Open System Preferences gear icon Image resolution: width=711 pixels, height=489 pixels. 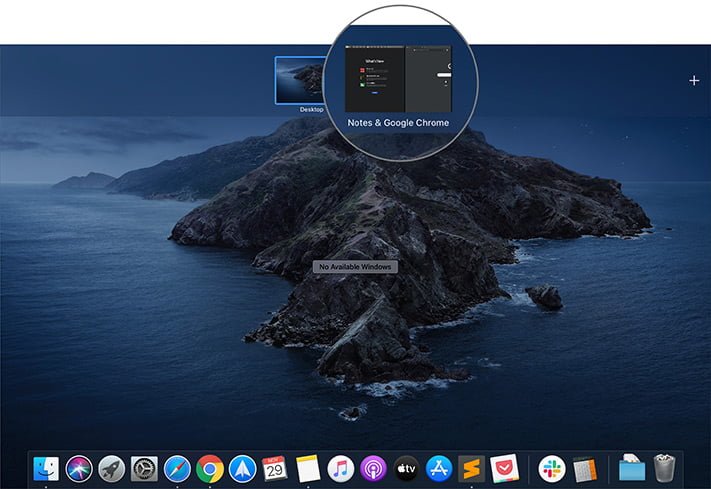(144, 469)
